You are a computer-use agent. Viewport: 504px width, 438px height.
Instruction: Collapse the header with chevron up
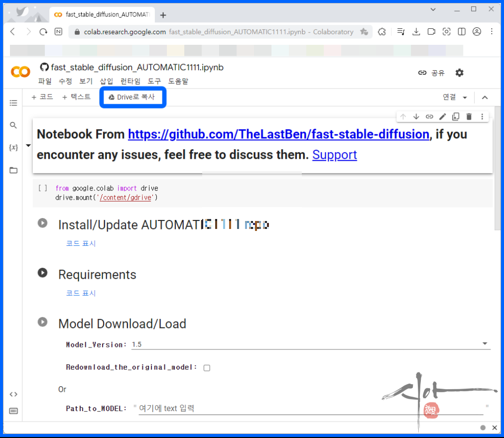click(485, 98)
